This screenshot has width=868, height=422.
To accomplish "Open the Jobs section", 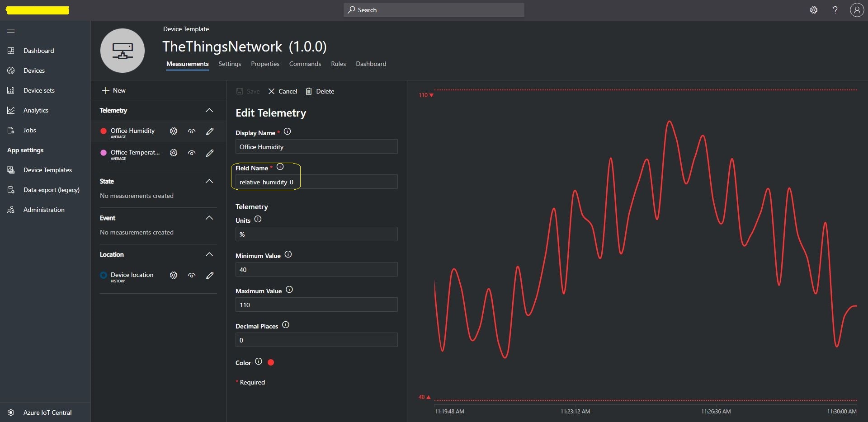I will (x=30, y=130).
